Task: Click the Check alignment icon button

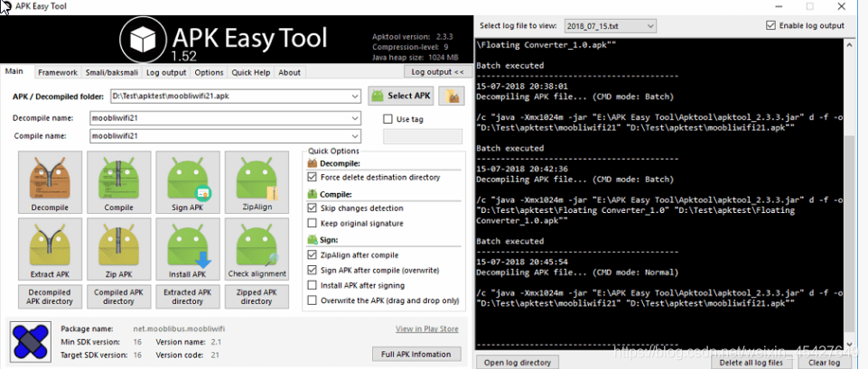Action: 257,249
